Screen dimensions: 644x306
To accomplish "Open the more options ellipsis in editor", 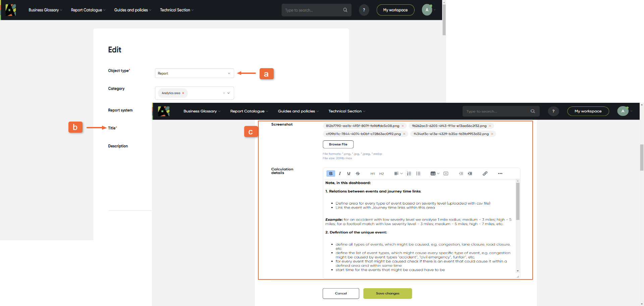I will (x=500, y=174).
